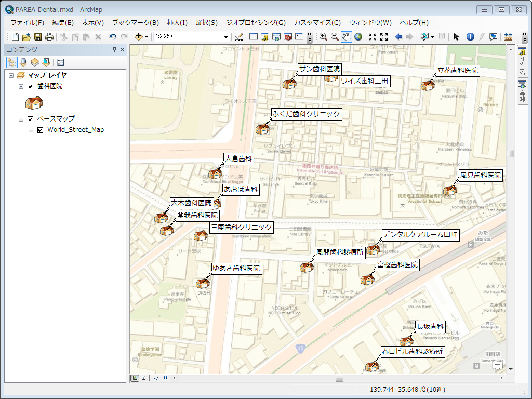Click the 歯科医院 house legend symbol
This screenshot has width=532, height=399.
point(34,102)
